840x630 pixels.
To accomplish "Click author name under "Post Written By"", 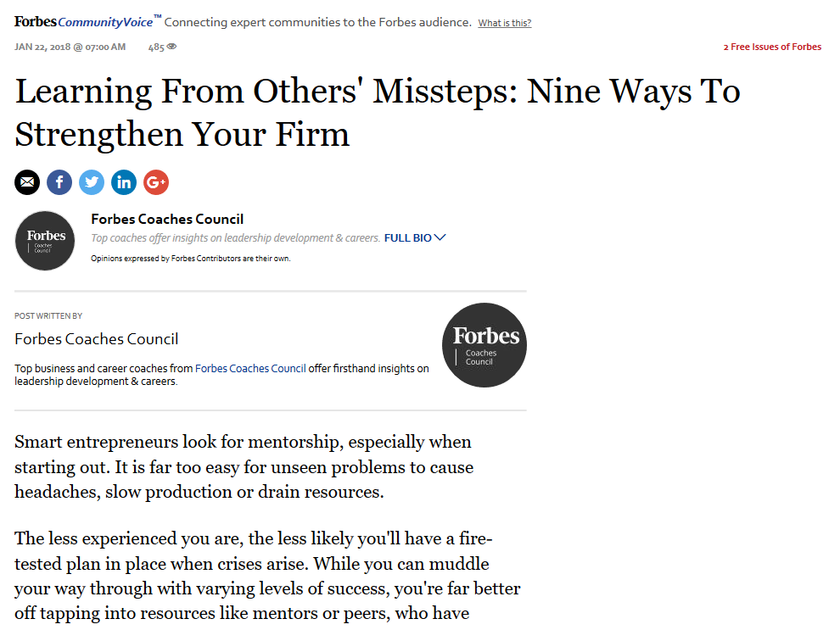I will (x=97, y=339).
